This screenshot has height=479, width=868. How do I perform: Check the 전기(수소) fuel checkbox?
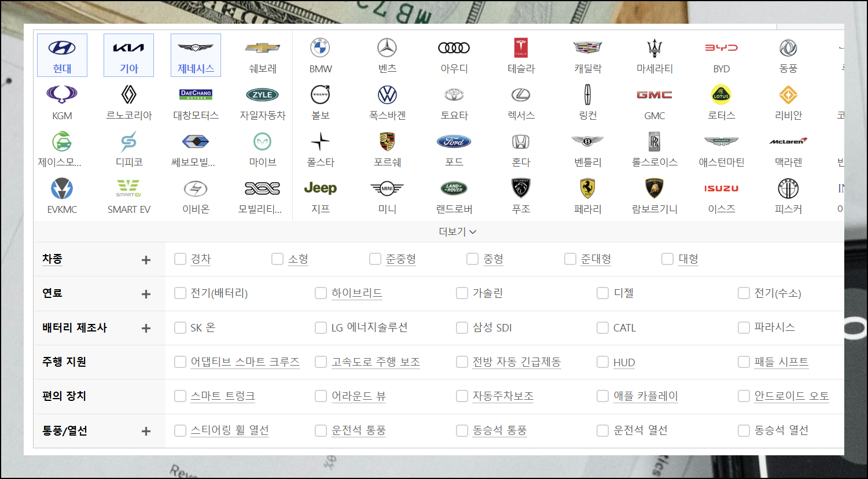(x=744, y=293)
